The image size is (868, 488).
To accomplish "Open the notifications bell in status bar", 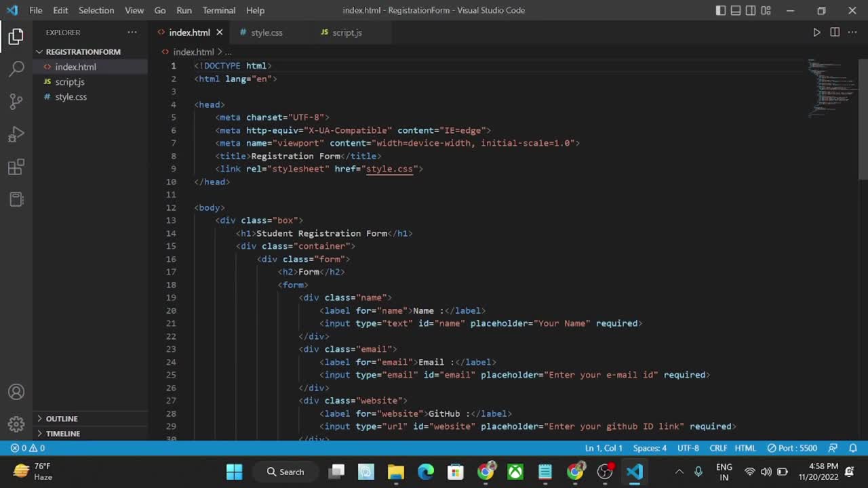I will pyautogui.click(x=853, y=448).
